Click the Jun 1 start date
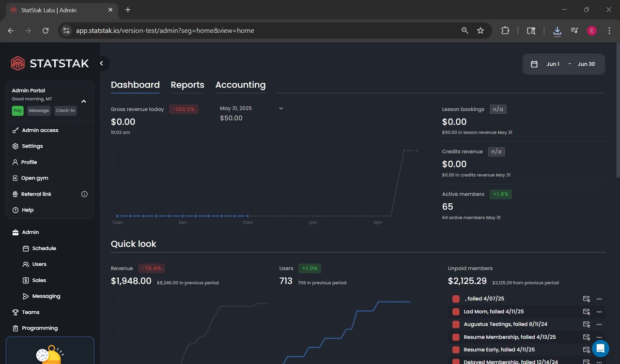 553,64
